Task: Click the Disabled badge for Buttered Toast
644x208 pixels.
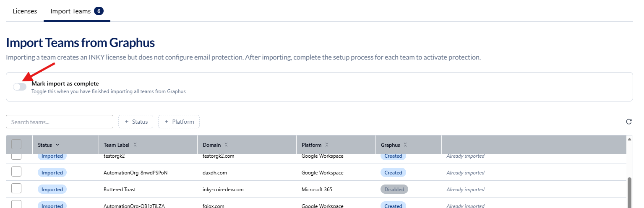Action: 394,190
